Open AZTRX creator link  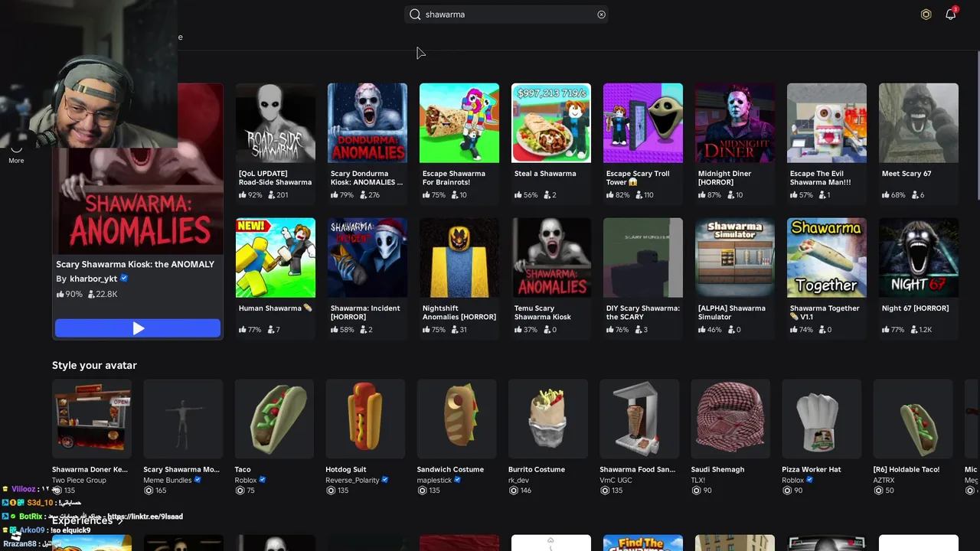(884, 481)
